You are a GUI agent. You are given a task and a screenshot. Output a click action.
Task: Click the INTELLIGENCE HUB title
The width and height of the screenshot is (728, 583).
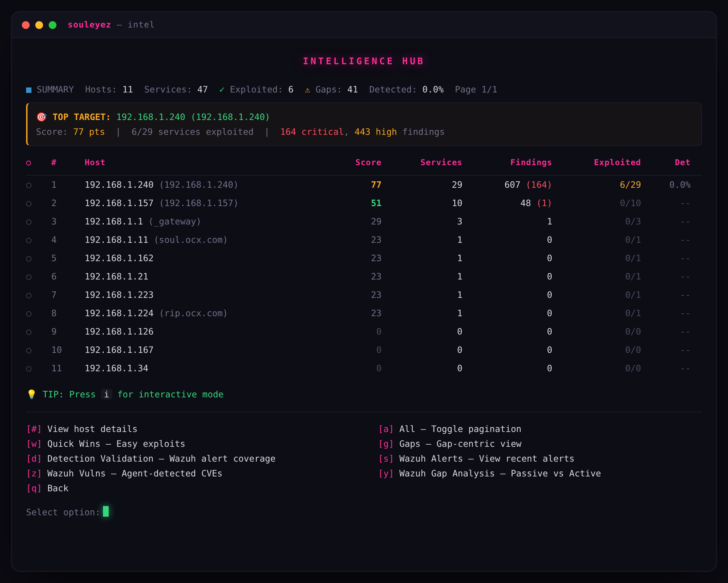coord(364,61)
